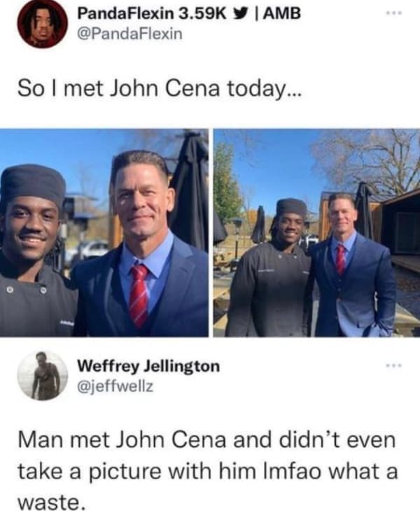Click the Twitter bird icon in username
Image resolution: width=420 pixels, height=511 pixels.
[x=241, y=14]
